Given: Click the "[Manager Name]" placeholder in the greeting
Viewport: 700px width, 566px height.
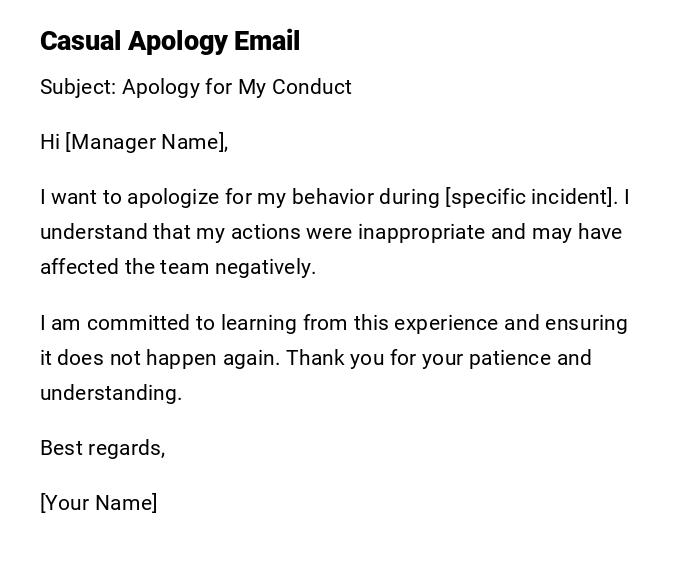Looking at the screenshot, I should click(x=144, y=142).
